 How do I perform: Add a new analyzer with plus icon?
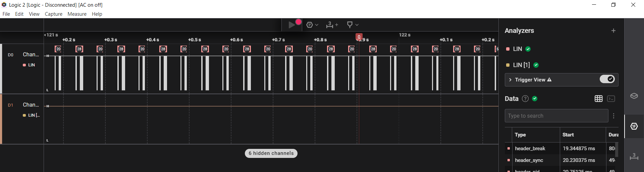pyautogui.click(x=613, y=31)
